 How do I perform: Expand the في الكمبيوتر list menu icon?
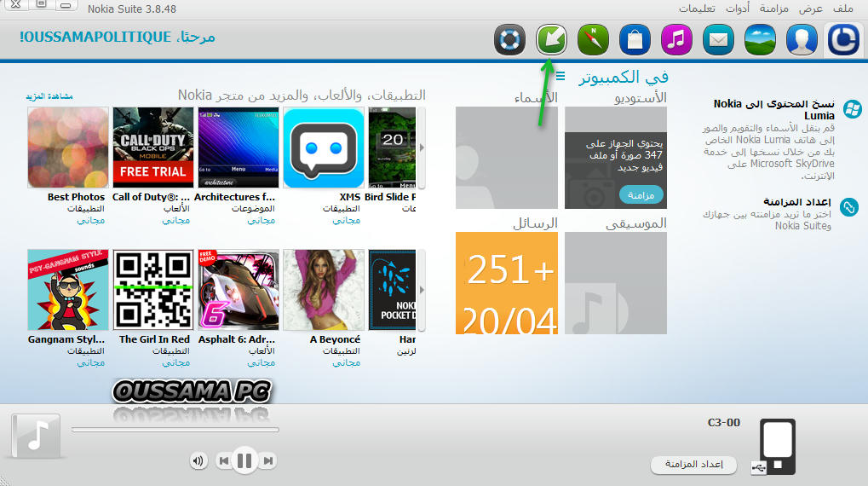point(560,76)
